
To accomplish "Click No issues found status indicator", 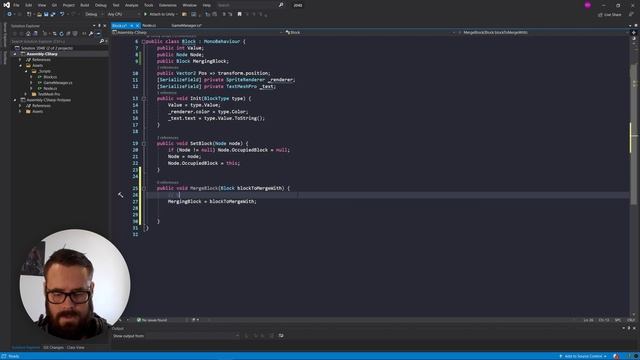I will tap(152, 320).
